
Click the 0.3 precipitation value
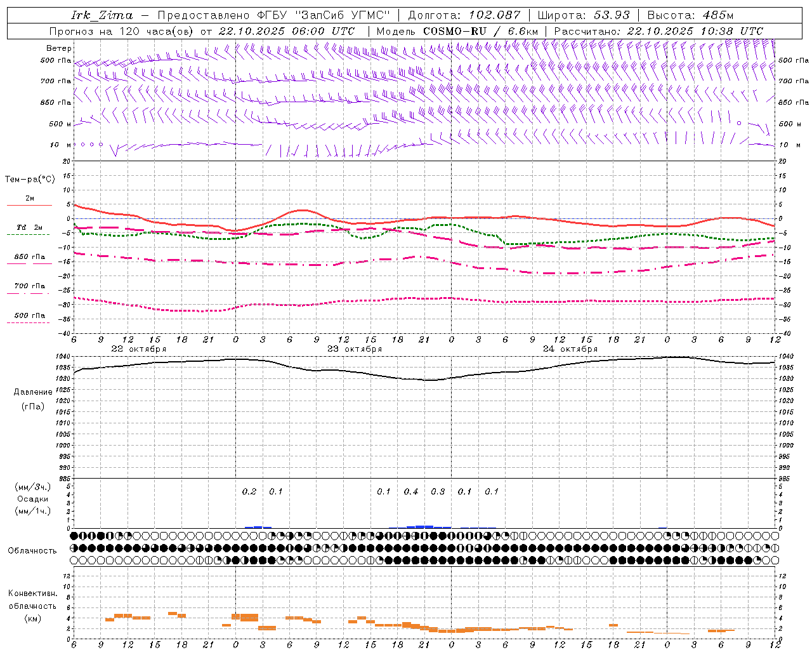click(x=438, y=491)
